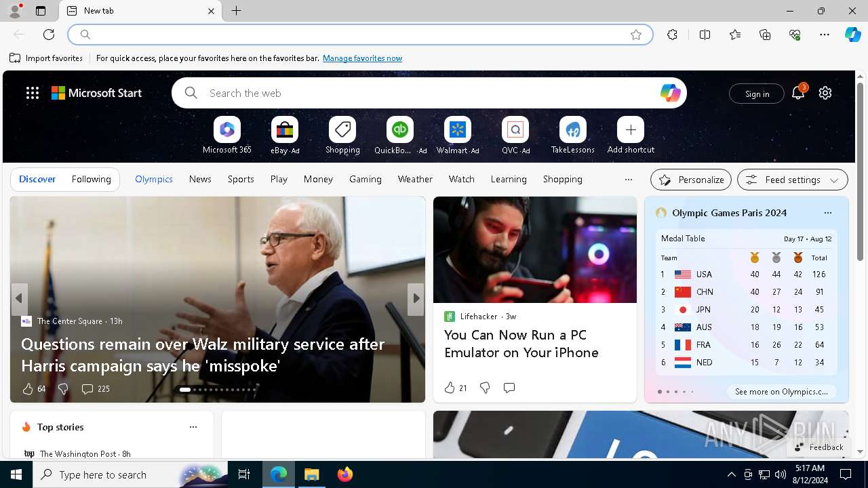
Task: Open comments on PC Emulator article
Action: tap(509, 388)
